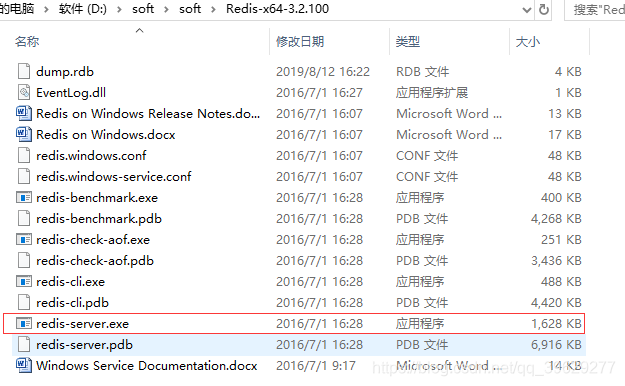
Task: Click the 应用程序扩展 type cell
Action: 432,93
